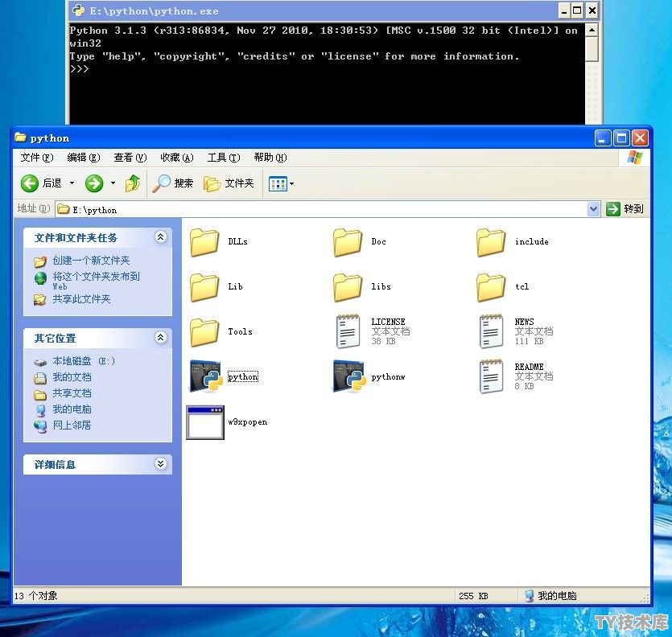Click the Up folder toolbar icon
672x637 pixels.
point(133,183)
